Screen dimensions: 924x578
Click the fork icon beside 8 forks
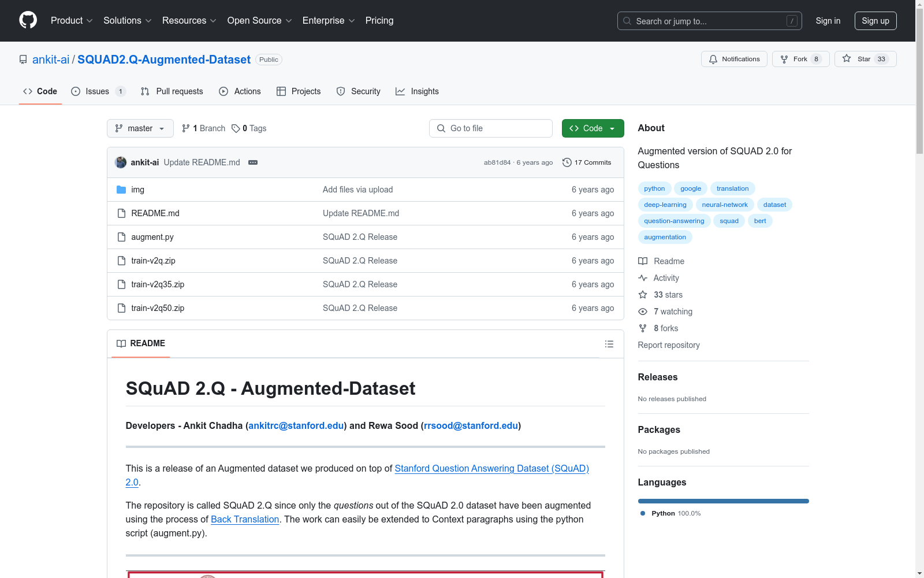[643, 328]
